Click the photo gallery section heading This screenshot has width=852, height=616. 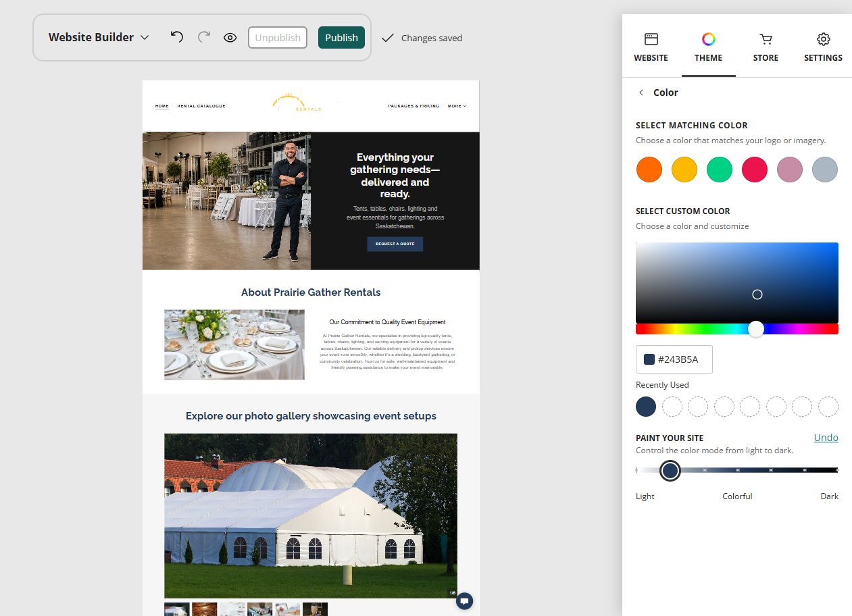pyautogui.click(x=311, y=416)
